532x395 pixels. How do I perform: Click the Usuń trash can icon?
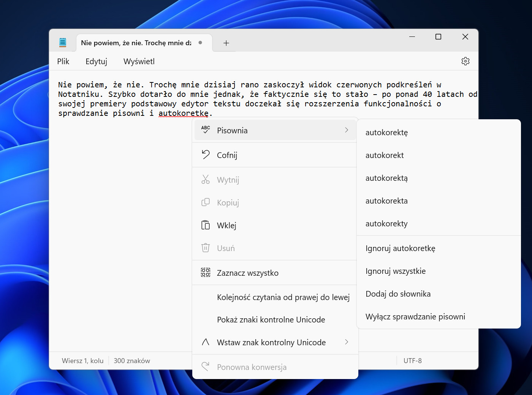pos(206,248)
